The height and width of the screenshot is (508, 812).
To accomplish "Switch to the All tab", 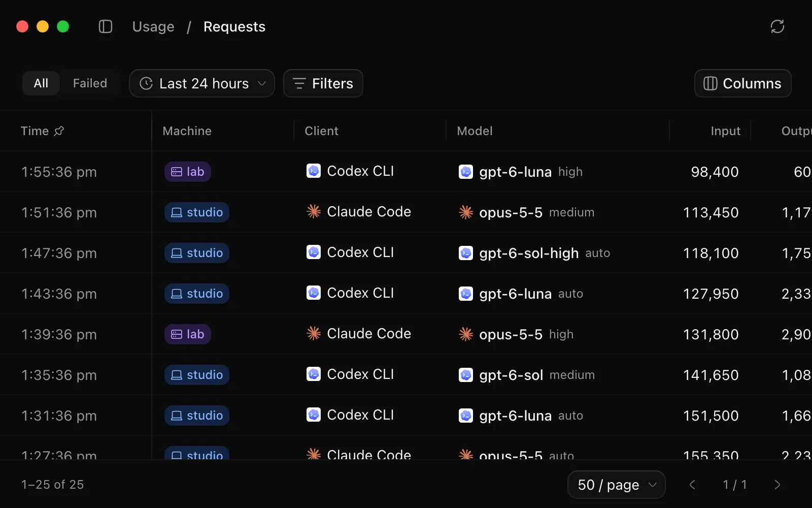I will click(x=41, y=83).
